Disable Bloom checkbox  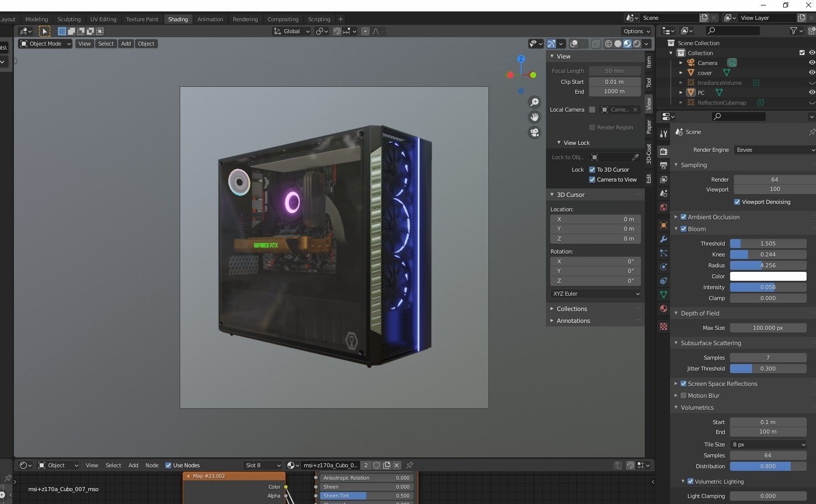683,229
